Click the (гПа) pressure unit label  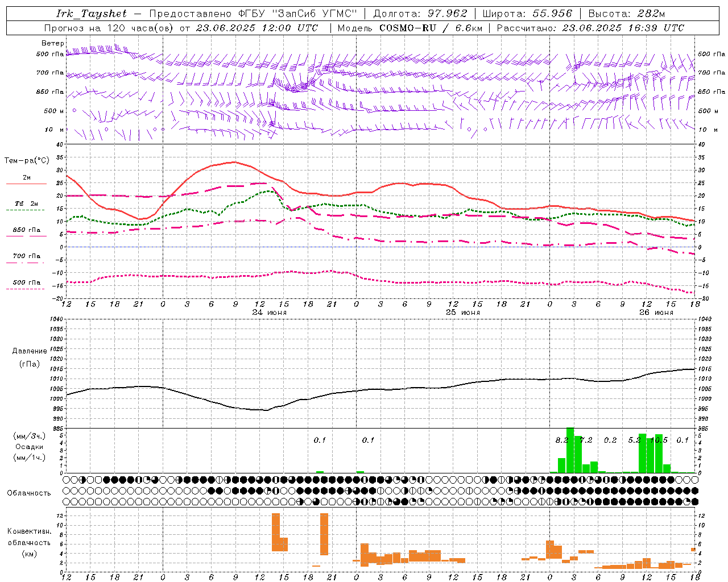(30, 364)
